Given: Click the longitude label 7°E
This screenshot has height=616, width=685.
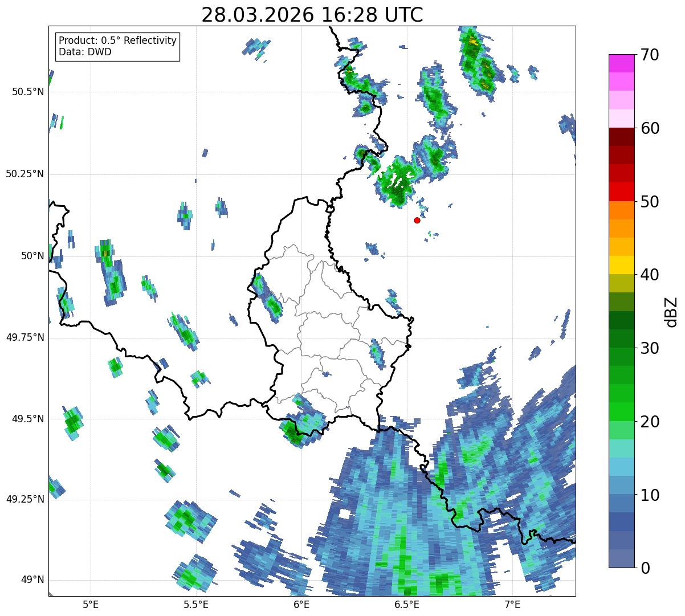Looking at the screenshot, I should point(512,604).
